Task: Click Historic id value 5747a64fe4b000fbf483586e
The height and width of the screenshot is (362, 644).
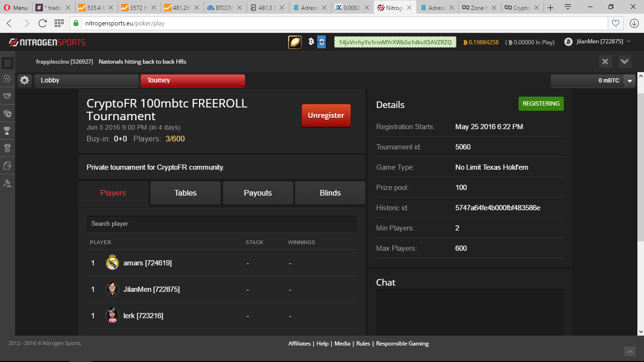Action: click(498, 208)
